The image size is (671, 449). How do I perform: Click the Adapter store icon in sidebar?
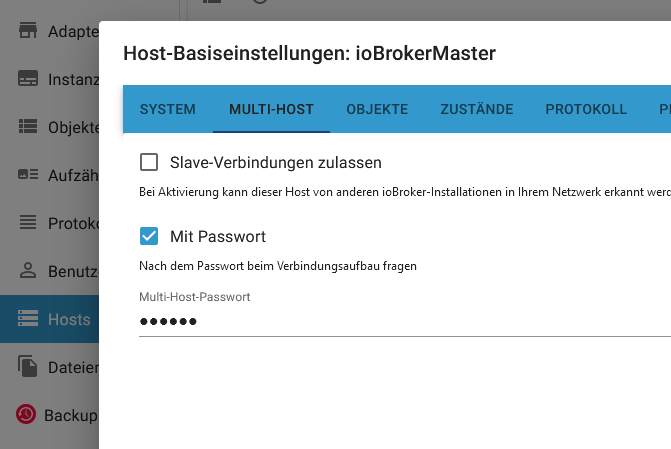(28, 30)
